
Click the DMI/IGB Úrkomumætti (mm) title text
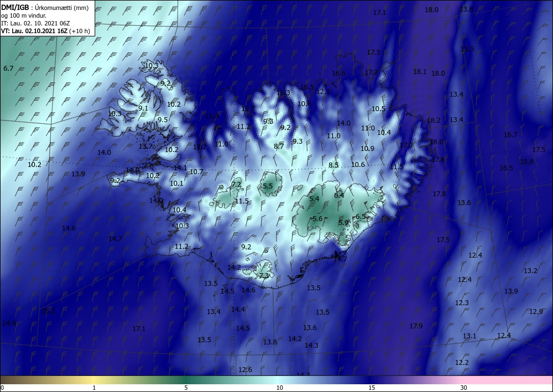point(45,8)
